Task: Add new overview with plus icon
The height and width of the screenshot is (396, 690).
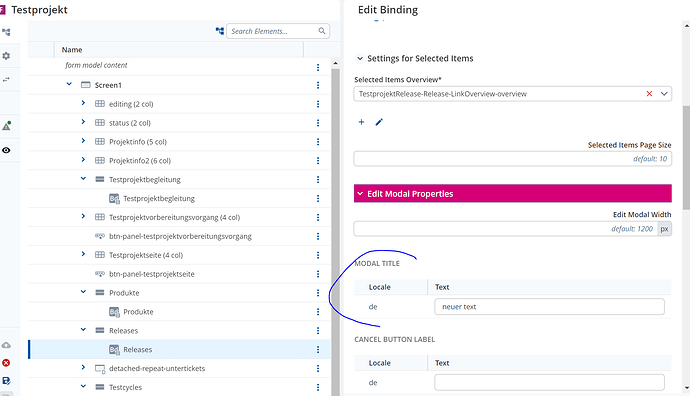Action: [361, 122]
